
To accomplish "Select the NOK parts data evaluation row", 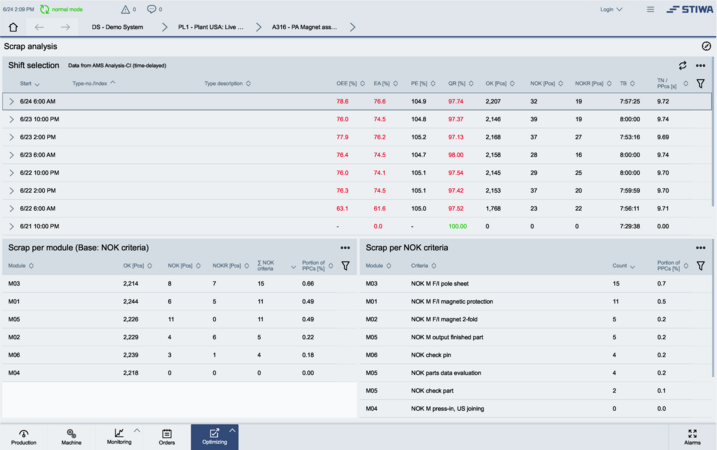I will click(x=536, y=373).
